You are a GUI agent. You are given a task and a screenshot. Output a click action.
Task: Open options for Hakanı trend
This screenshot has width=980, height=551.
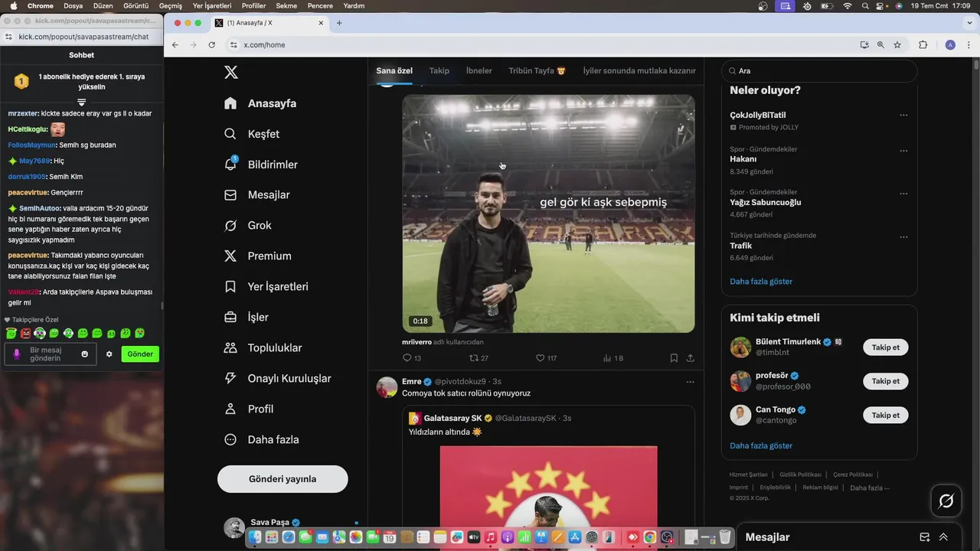pos(903,151)
